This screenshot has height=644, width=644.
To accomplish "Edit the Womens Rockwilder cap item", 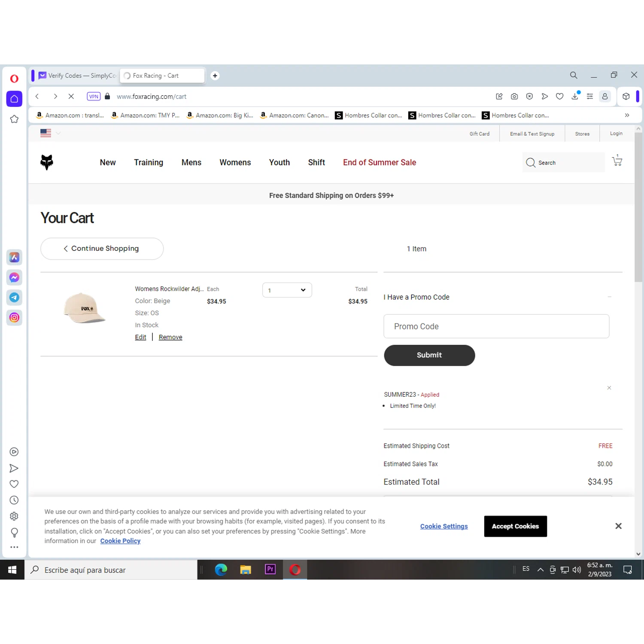I will [140, 337].
